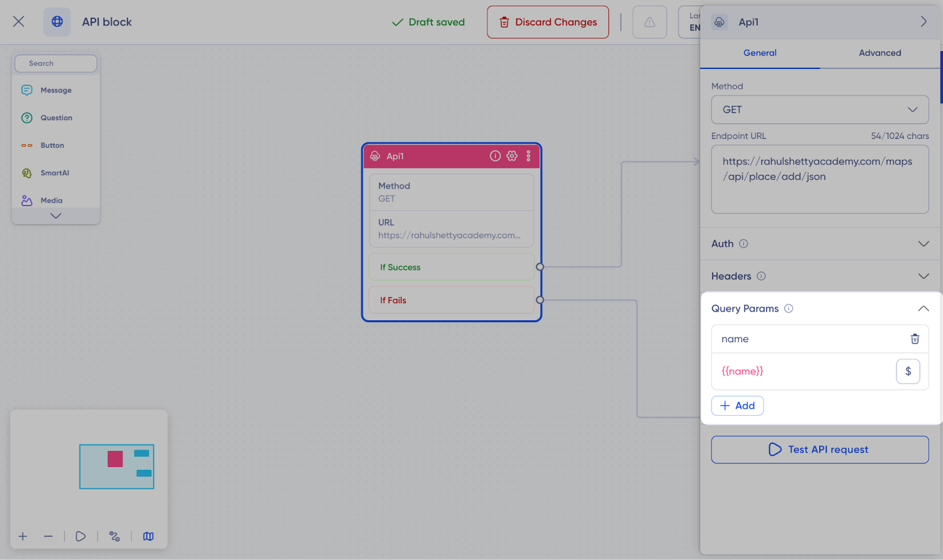Show Query Params info icon

789,309
